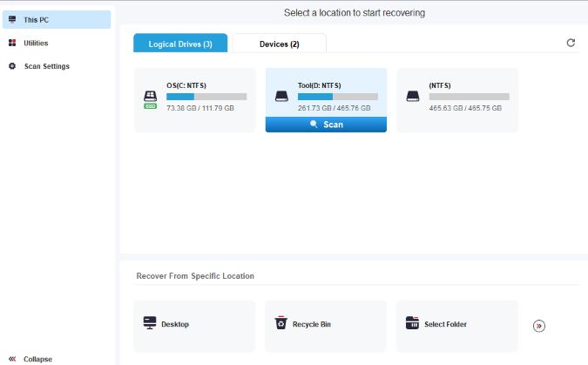Click the Select Folder icon
Screen dimensions: 588x365
point(412,322)
